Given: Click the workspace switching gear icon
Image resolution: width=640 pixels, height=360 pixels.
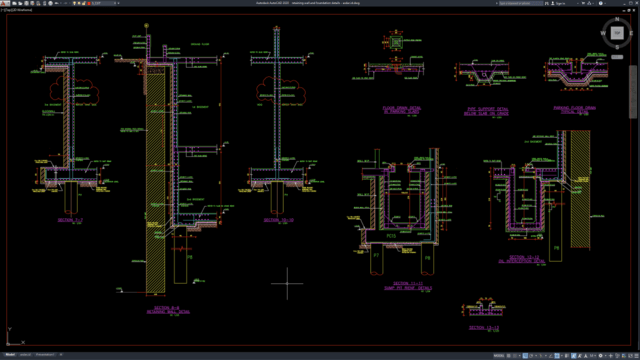Looking at the screenshot, I should tap(600, 356).
